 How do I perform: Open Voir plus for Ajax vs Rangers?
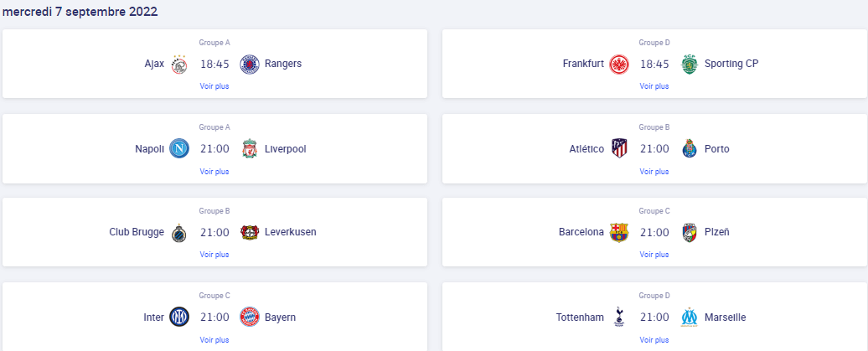pyautogui.click(x=214, y=86)
